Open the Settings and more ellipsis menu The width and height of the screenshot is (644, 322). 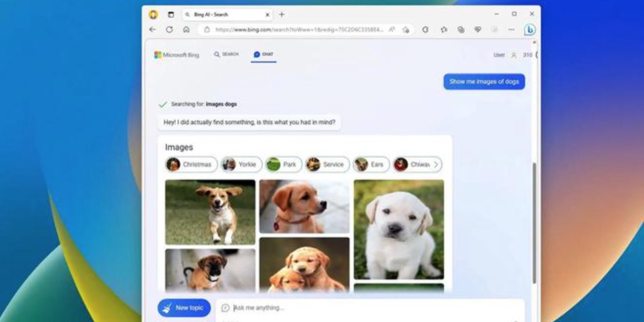tap(511, 30)
